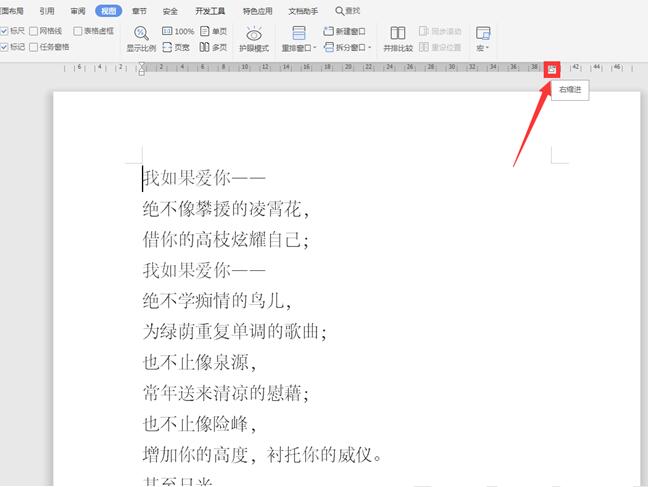The height and width of the screenshot is (487, 648).
Task: Enable 护眼模式 eye protection mode
Action: 255,39
